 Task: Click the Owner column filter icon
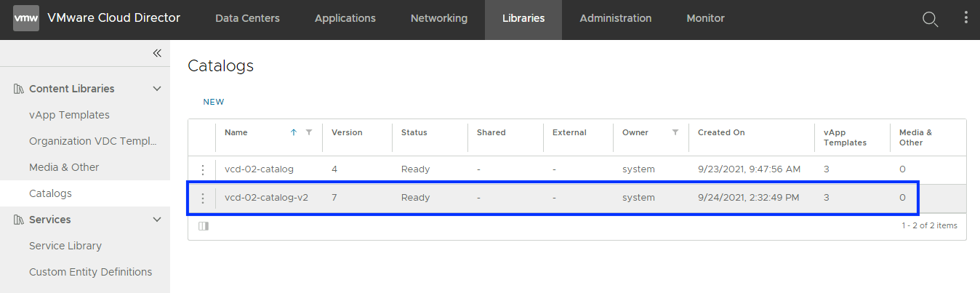(675, 132)
